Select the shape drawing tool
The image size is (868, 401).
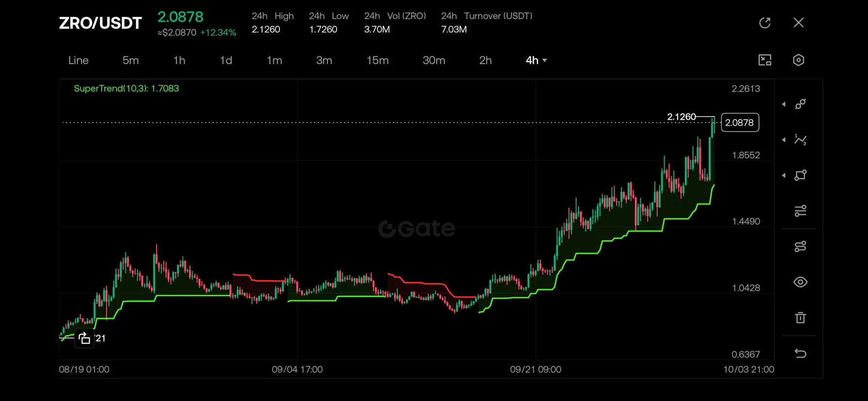pos(801,175)
